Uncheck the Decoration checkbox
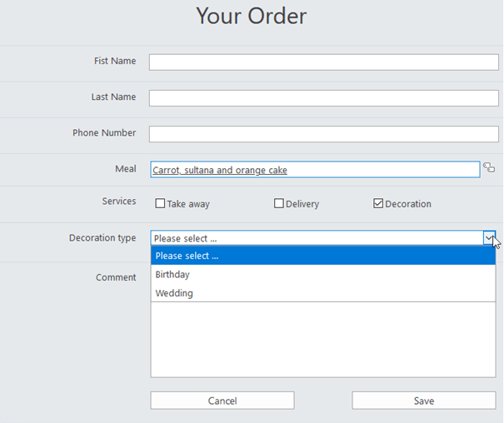The width and height of the screenshot is (504, 423). (378, 203)
